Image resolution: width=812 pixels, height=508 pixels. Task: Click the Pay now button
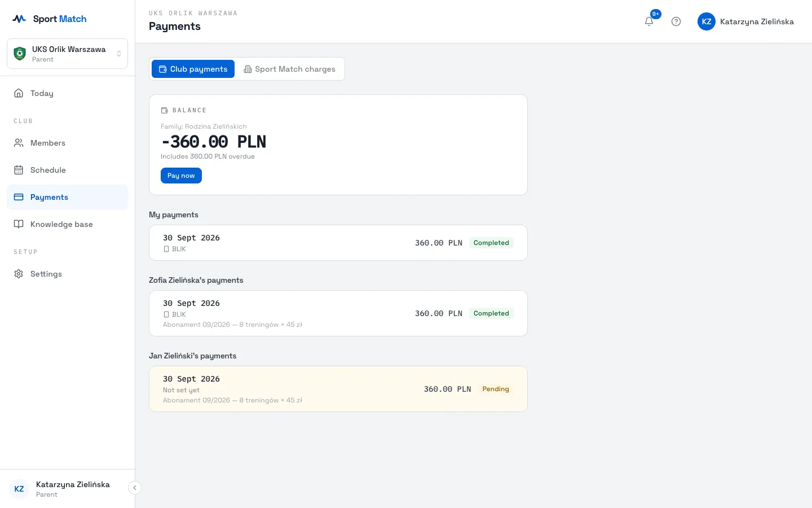181,176
